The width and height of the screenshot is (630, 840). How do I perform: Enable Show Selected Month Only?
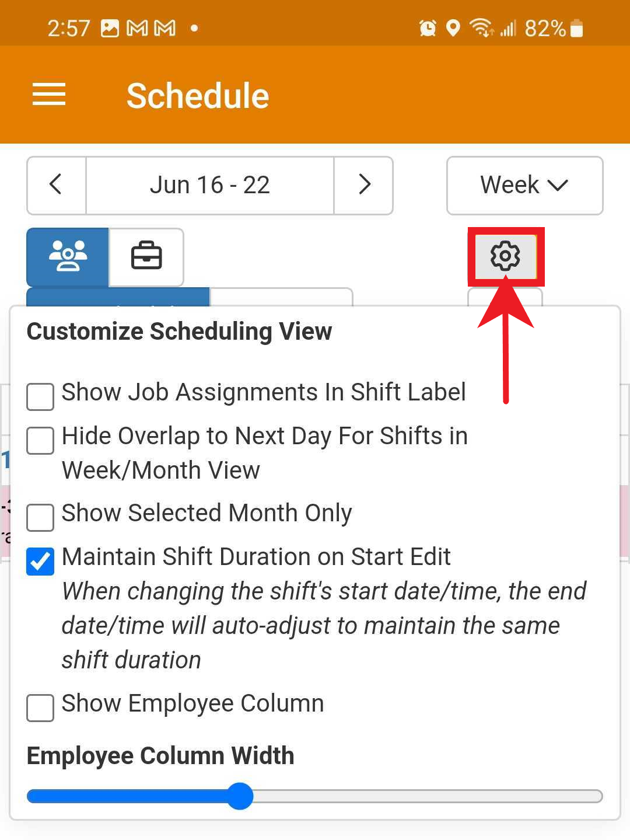point(40,518)
